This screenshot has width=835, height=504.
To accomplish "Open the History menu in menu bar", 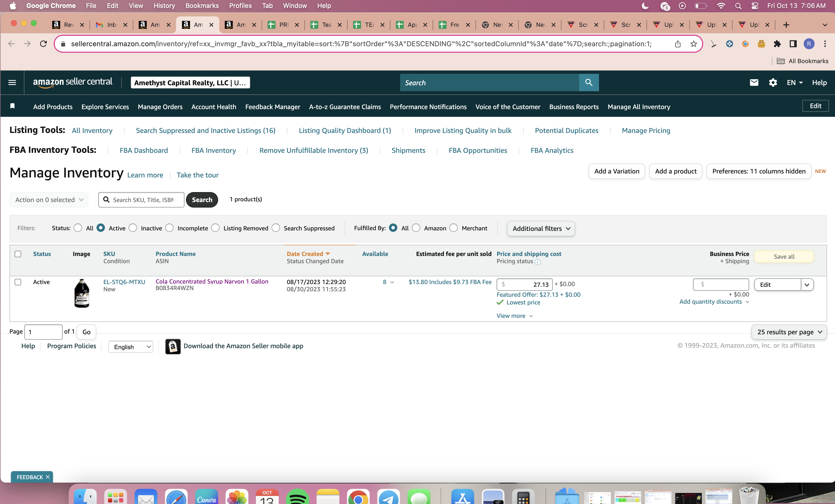I will pos(164,6).
